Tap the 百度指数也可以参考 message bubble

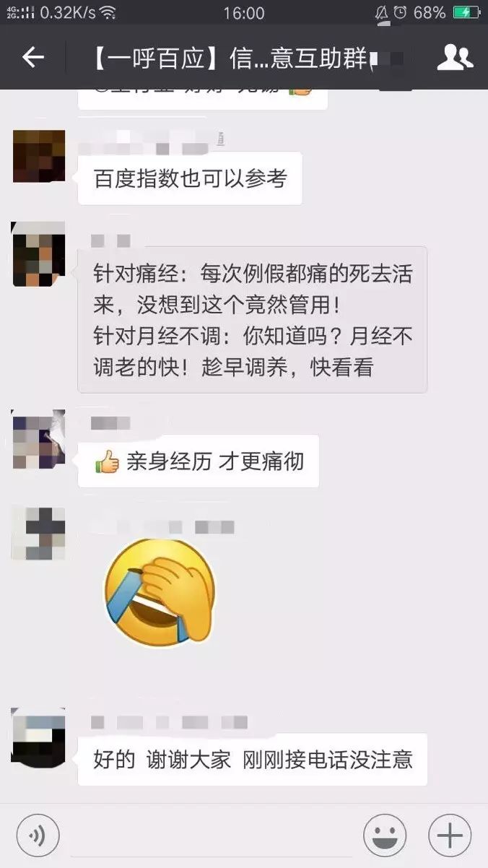(x=190, y=178)
